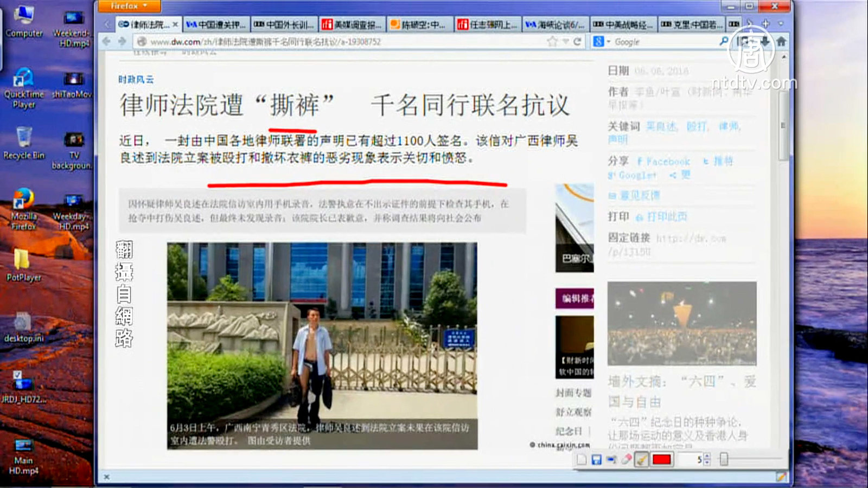Reload the page with the refresh icon
Screen dimensions: 868x488
pyautogui.click(x=577, y=42)
